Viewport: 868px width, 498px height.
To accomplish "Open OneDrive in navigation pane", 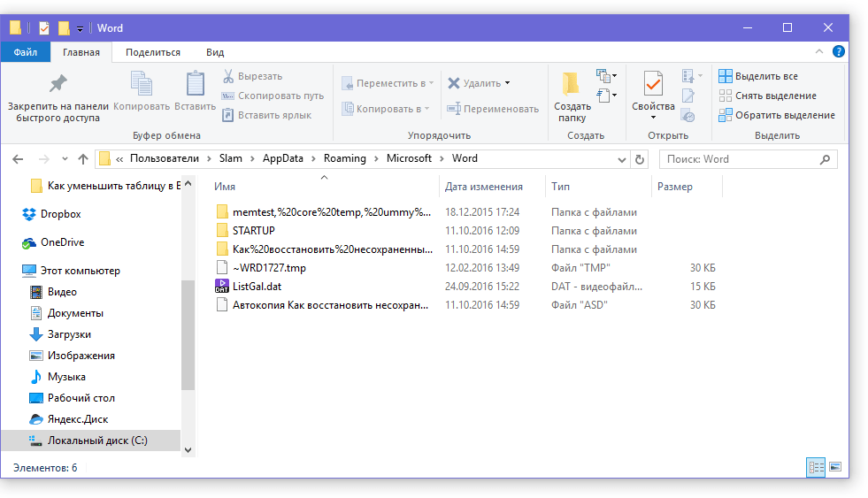I will click(x=52, y=242).
